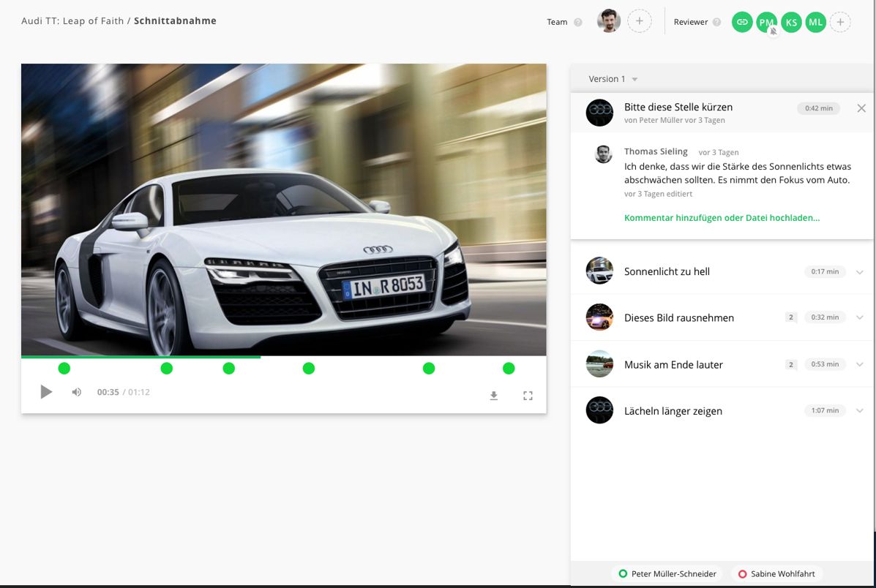Select 'Sonnenlicht zu hell' comment title
Screen dimensions: 876x588
point(667,271)
